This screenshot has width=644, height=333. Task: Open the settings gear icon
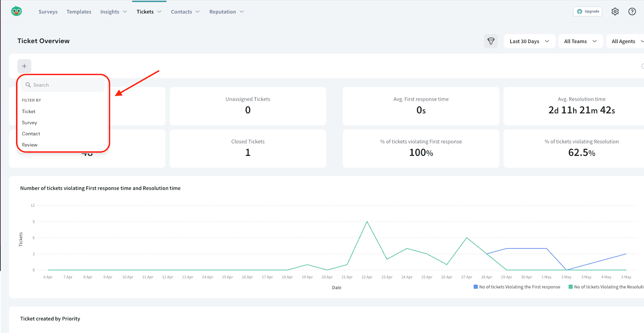[x=615, y=12]
